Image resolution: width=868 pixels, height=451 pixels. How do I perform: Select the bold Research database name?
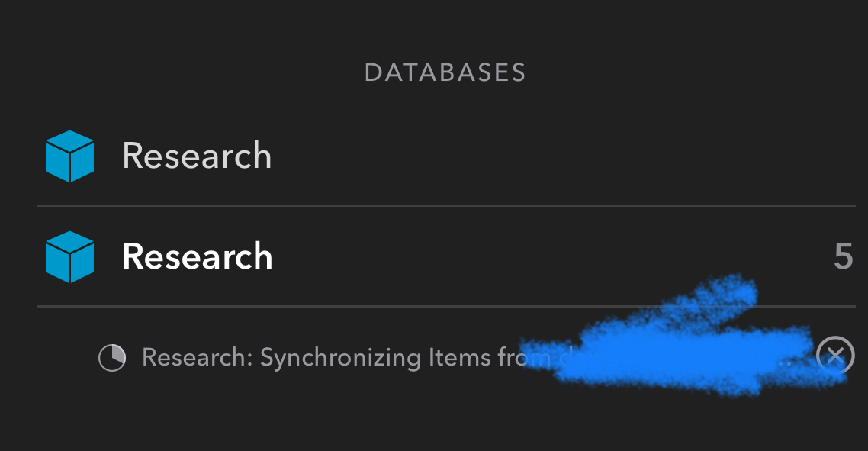click(197, 256)
